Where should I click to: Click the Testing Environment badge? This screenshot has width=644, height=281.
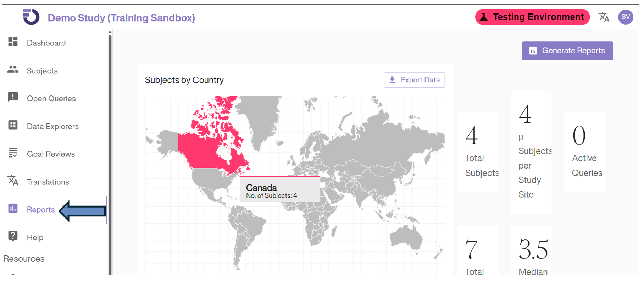pyautogui.click(x=532, y=17)
